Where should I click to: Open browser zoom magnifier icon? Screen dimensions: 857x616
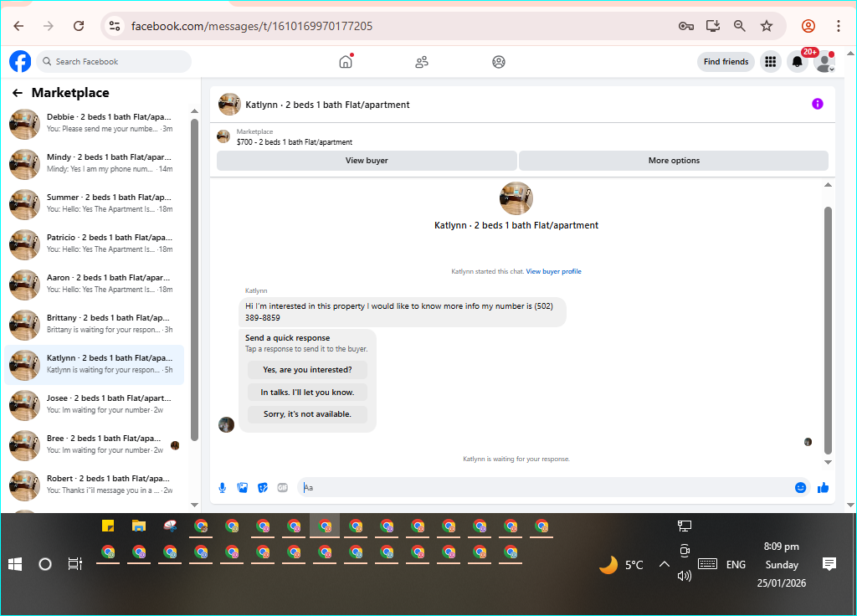click(x=740, y=26)
